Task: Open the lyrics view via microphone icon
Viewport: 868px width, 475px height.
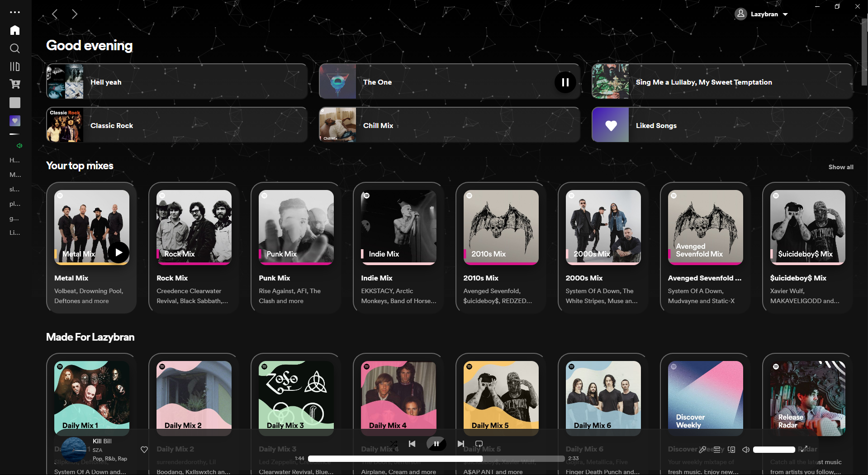Action: (702, 450)
